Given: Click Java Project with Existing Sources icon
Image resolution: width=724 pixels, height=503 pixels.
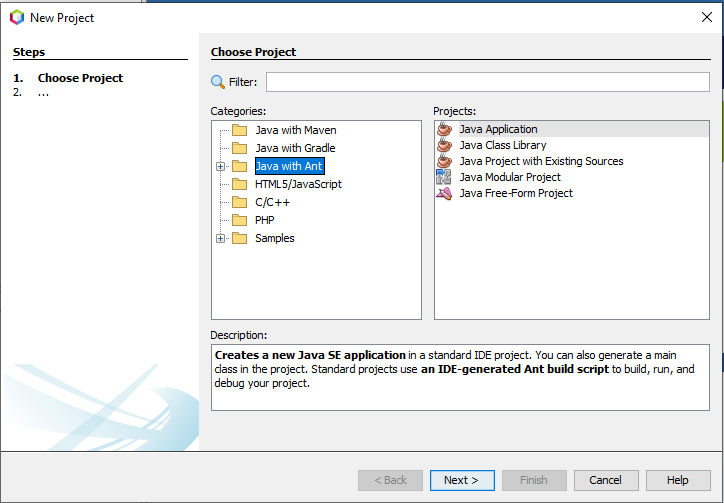Looking at the screenshot, I should (x=444, y=161).
